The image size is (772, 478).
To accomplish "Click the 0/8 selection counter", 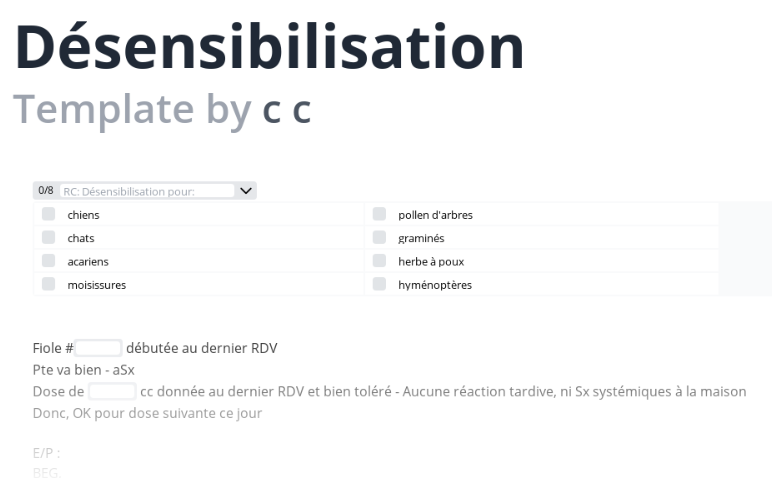I will [x=45, y=190].
